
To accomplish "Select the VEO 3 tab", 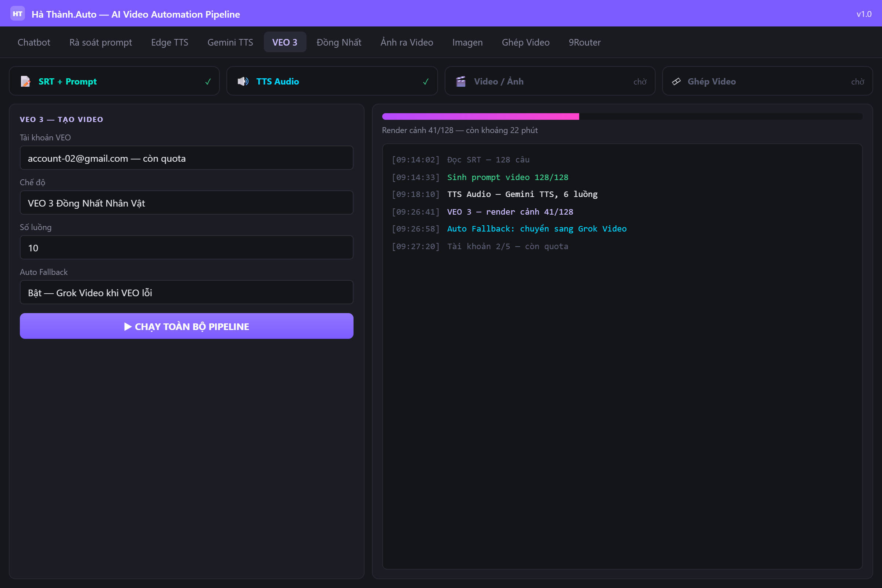I will coord(285,42).
